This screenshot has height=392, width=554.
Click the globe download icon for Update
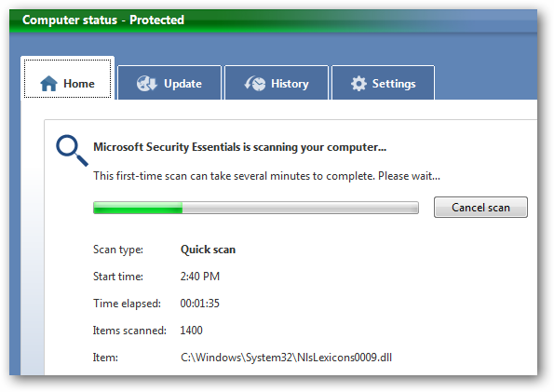click(146, 84)
